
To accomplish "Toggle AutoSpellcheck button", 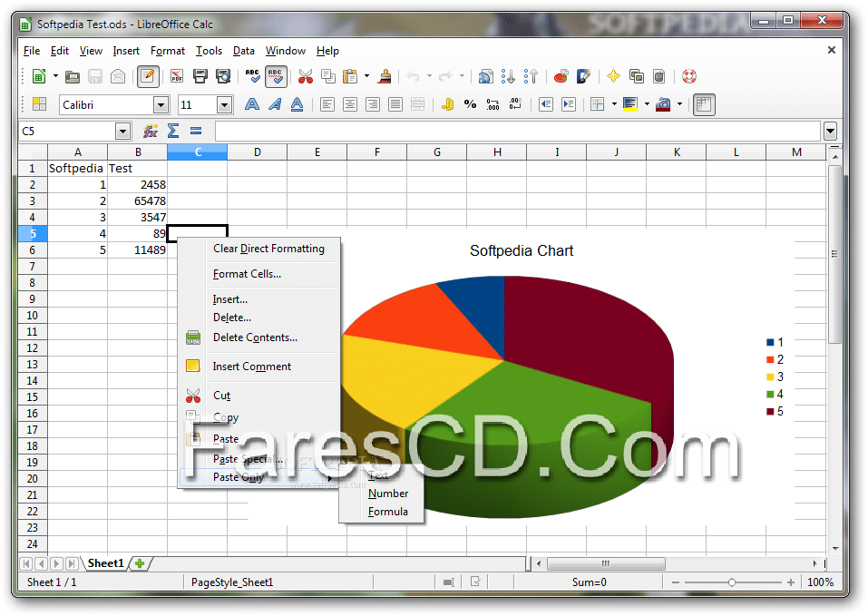I will (x=275, y=76).
